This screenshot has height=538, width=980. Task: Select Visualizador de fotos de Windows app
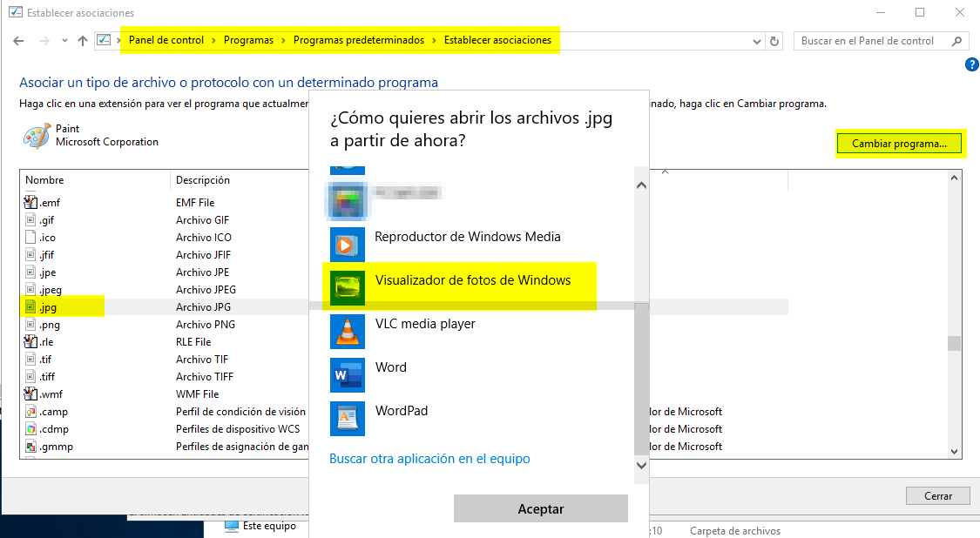pos(472,280)
